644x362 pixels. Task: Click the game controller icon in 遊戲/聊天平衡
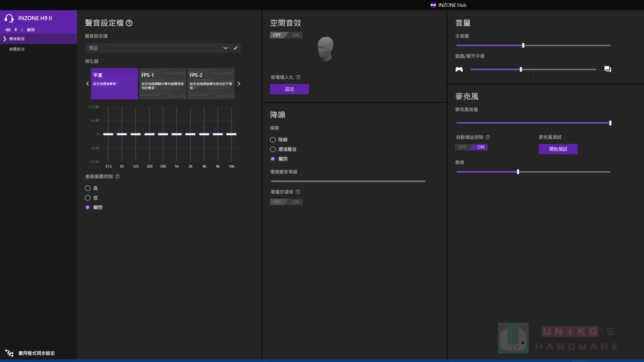tap(459, 69)
